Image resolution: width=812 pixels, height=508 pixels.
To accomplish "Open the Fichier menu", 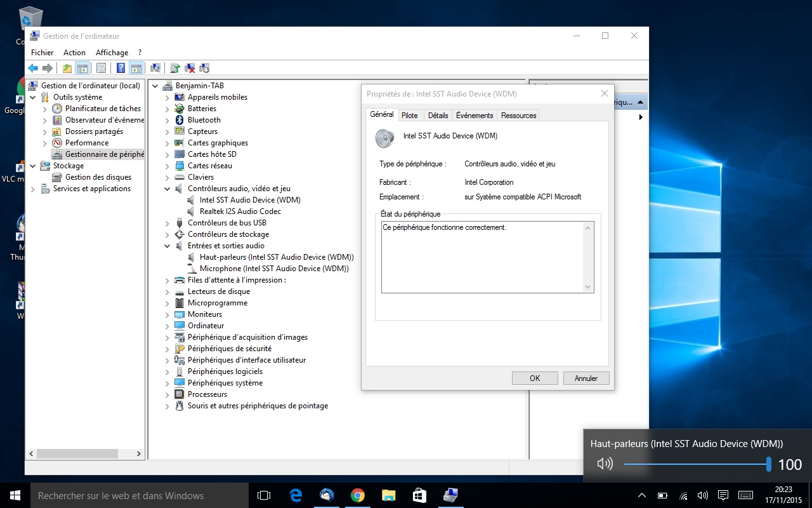I will 43,53.
